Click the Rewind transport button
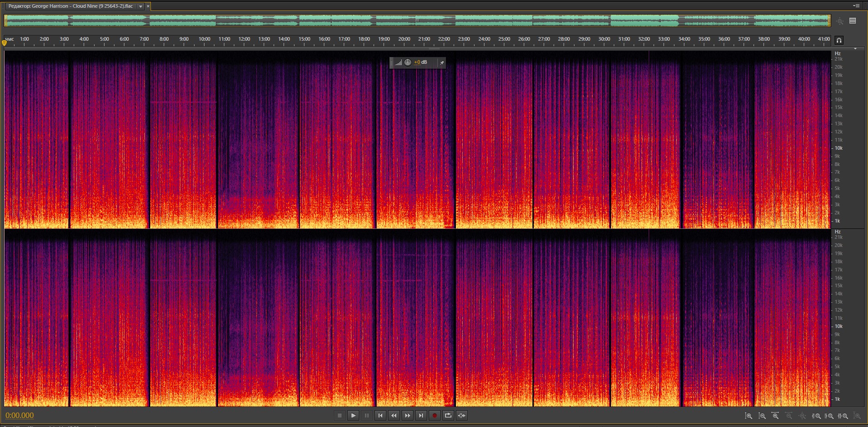This screenshot has height=427, width=868. [394, 415]
